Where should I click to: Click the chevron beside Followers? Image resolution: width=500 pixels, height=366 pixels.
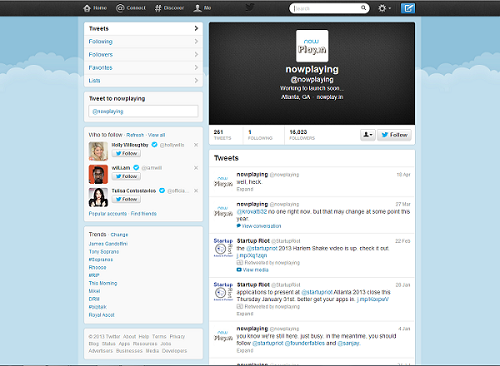point(196,54)
